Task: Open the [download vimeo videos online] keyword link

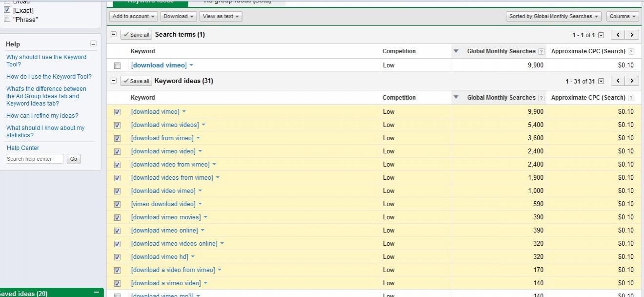Action: pyautogui.click(x=174, y=244)
